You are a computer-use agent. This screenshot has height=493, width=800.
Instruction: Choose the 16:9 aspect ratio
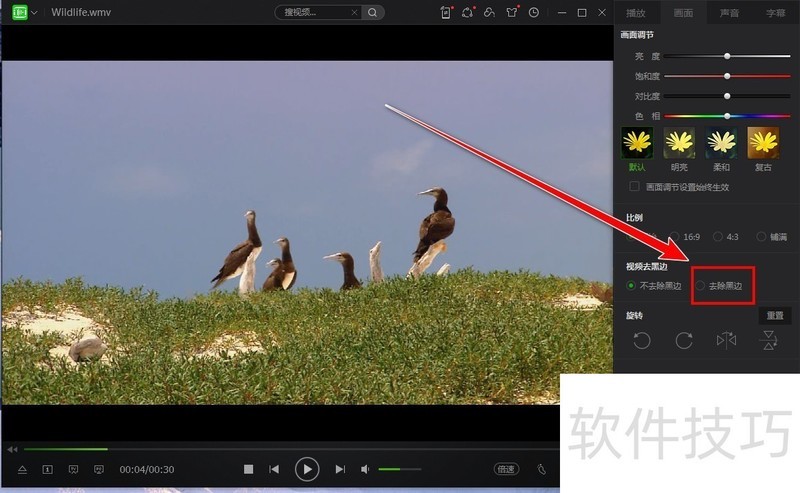tap(675, 237)
